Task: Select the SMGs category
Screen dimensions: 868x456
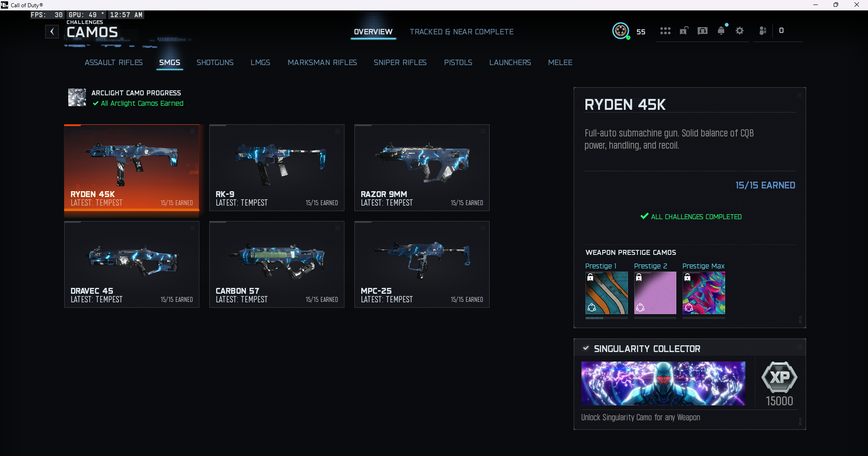Action: [170, 62]
